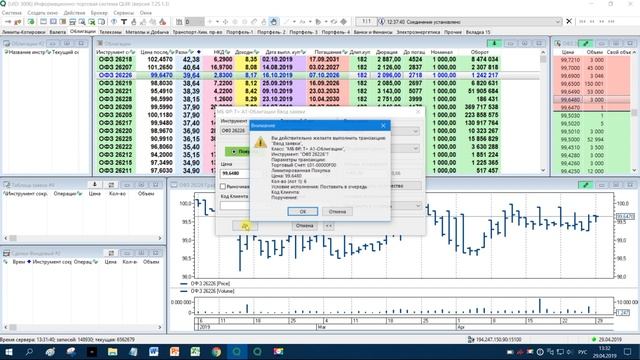Click the orders table horizontal scrollbar
Viewport: 640px width, 360px height.
point(83,238)
